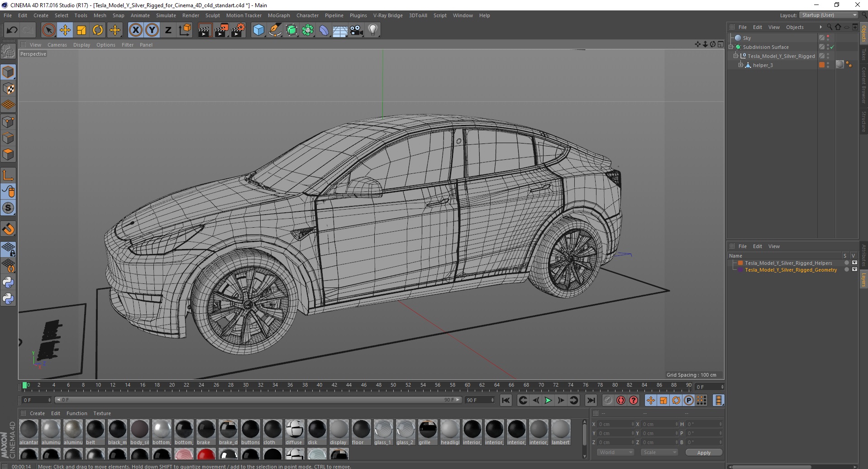868x469 pixels.
Task: Enable Edges mode
Action: [8, 138]
